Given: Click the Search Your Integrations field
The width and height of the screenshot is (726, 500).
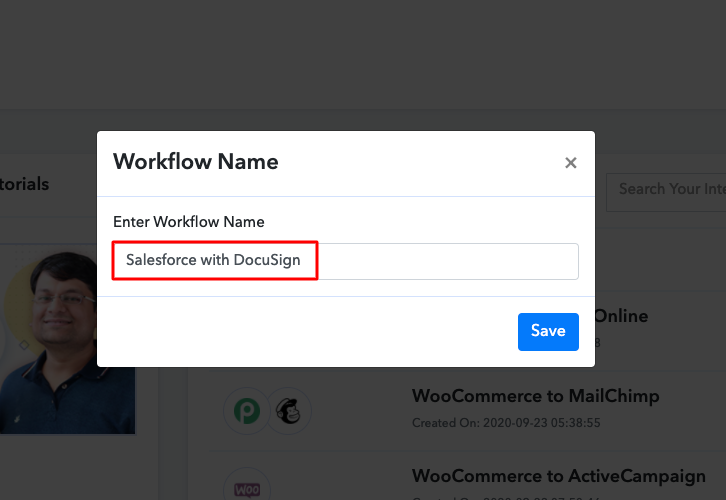Looking at the screenshot, I should pyautogui.click(x=667, y=192).
